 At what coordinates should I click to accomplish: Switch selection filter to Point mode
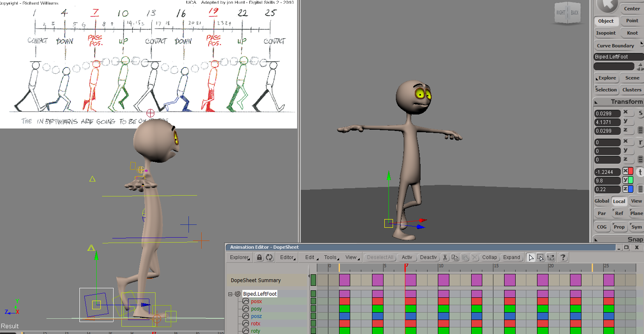click(632, 20)
